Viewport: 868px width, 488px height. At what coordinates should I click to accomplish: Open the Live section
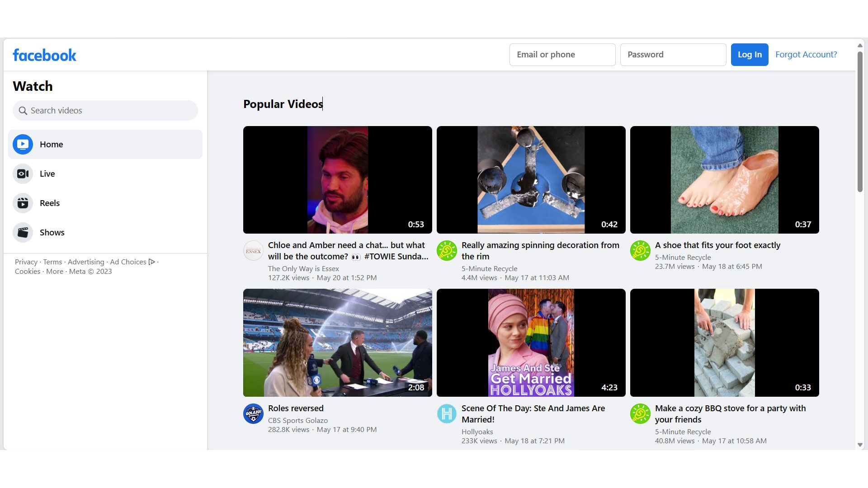[47, 174]
